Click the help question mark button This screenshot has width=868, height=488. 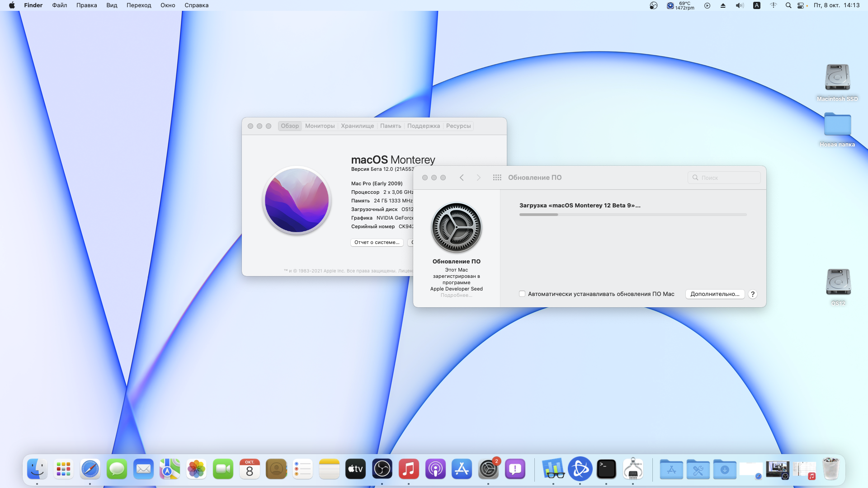pyautogui.click(x=753, y=294)
